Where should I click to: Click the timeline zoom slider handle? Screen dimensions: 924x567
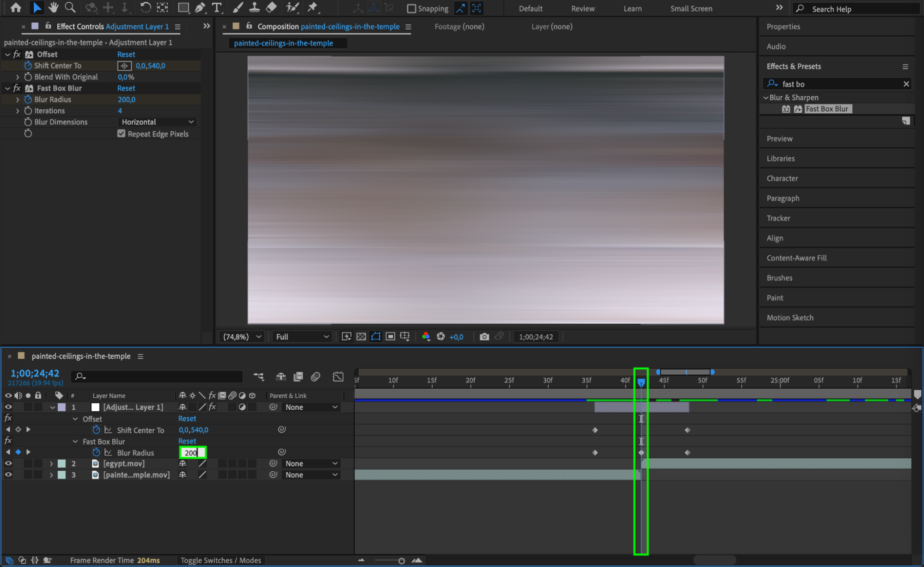point(401,561)
